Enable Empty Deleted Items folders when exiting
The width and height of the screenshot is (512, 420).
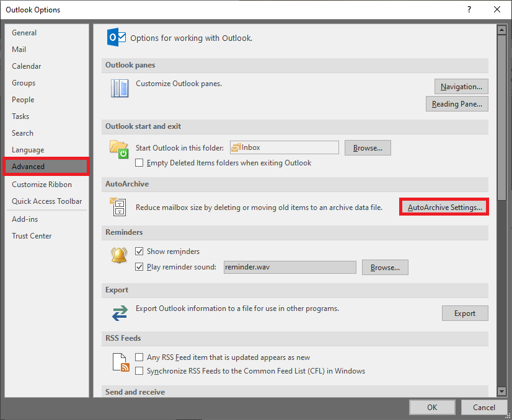[139, 162]
